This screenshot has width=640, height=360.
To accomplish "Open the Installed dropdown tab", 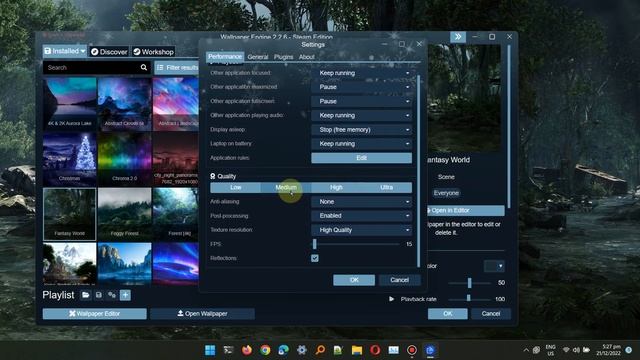I will click(65, 51).
